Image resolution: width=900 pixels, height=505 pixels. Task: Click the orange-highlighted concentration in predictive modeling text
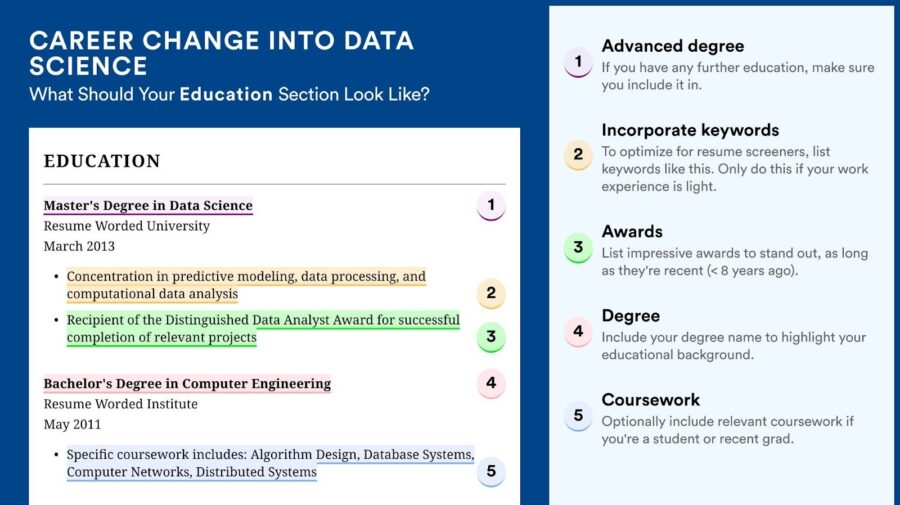[x=246, y=285]
